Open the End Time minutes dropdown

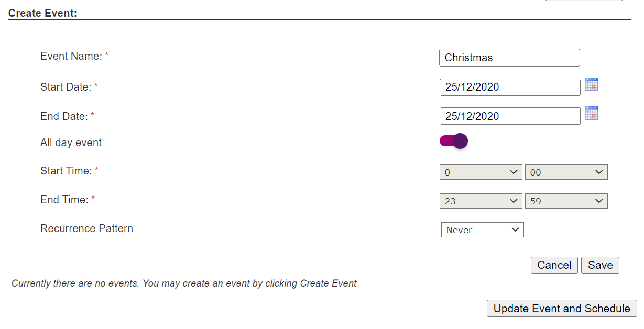click(x=566, y=201)
